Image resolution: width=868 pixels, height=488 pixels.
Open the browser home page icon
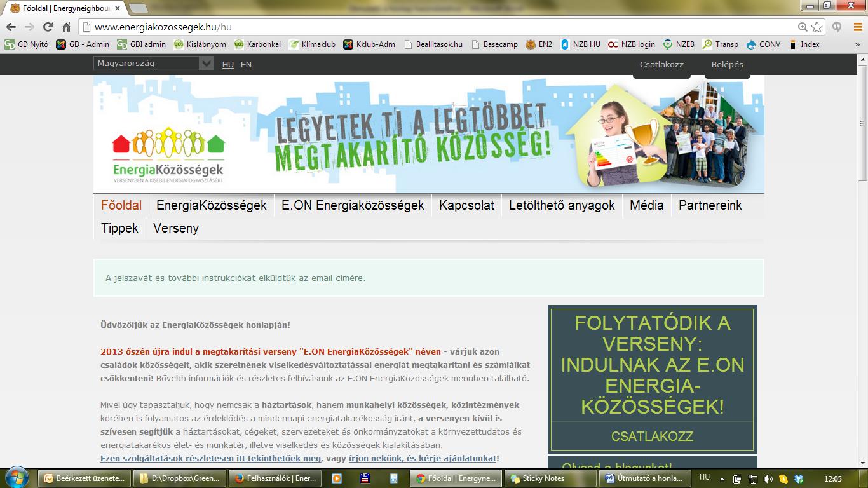coord(66,27)
